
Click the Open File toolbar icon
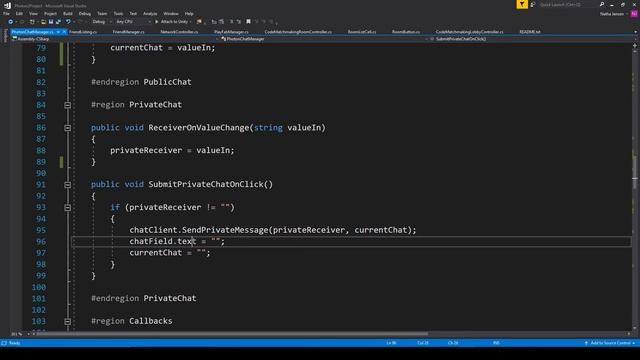tap(43, 22)
